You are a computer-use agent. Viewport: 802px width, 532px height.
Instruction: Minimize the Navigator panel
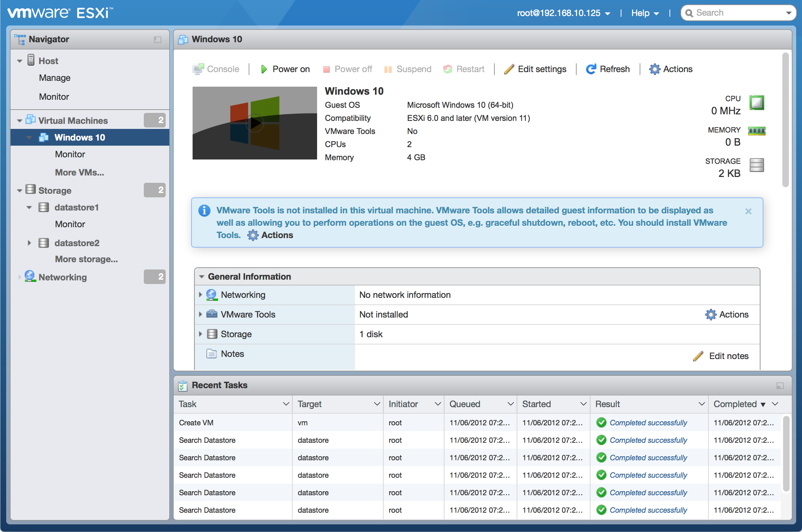pyautogui.click(x=158, y=39)
